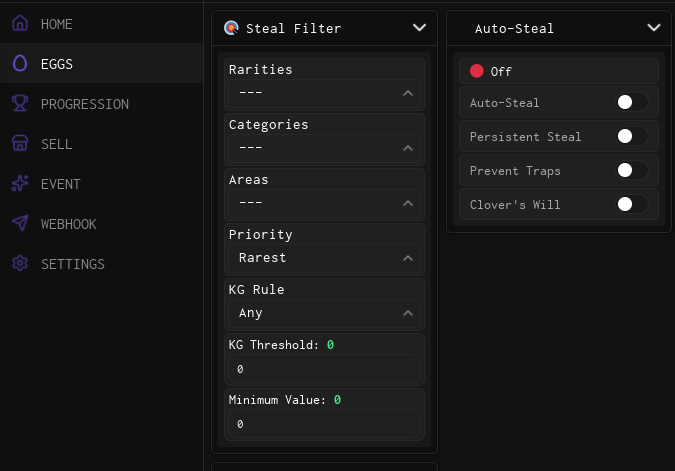
Task: Click the Priority label
Action: tap(260, 235)
